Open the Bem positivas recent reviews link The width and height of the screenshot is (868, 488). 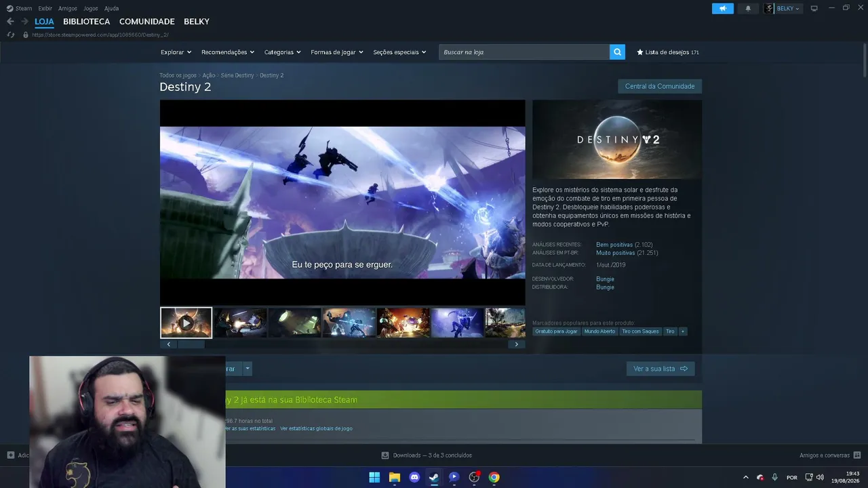pyautogui.click(x=614, y=245)
